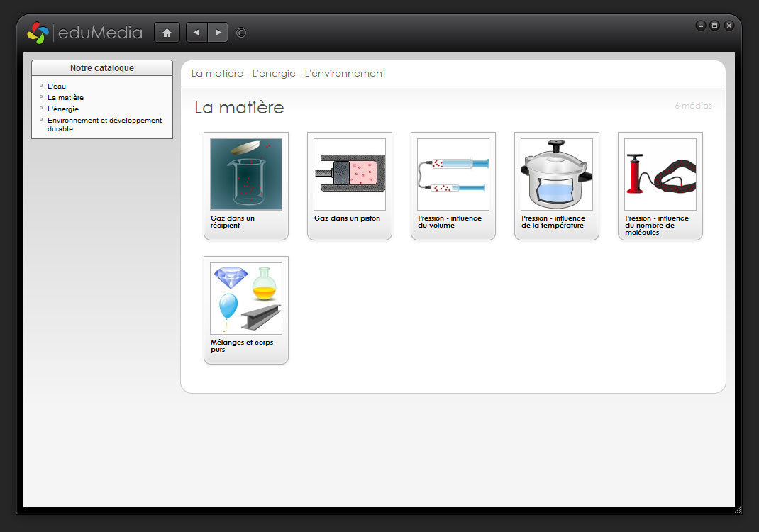Click the home icon button
This screenshot has width=759, height=532.
(167, 33)
